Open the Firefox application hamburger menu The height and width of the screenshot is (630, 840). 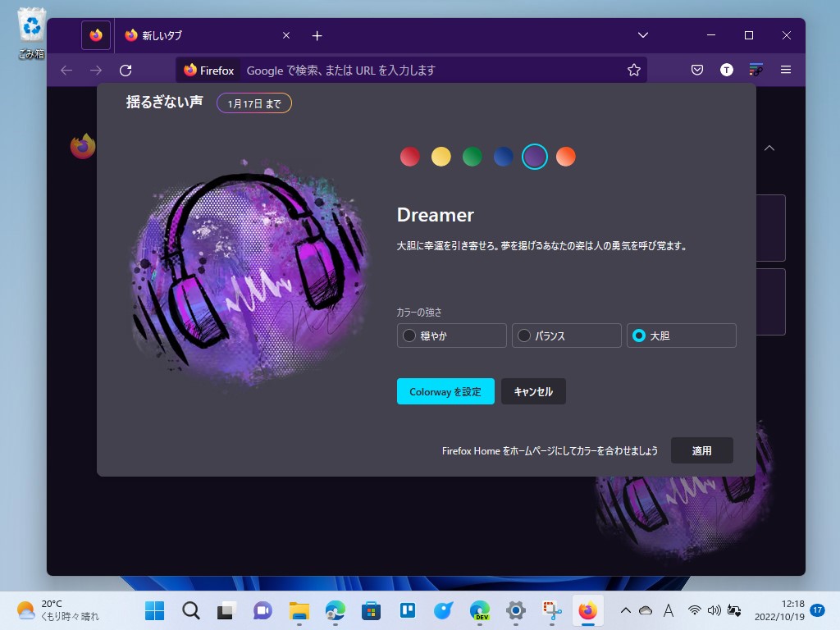785,71
